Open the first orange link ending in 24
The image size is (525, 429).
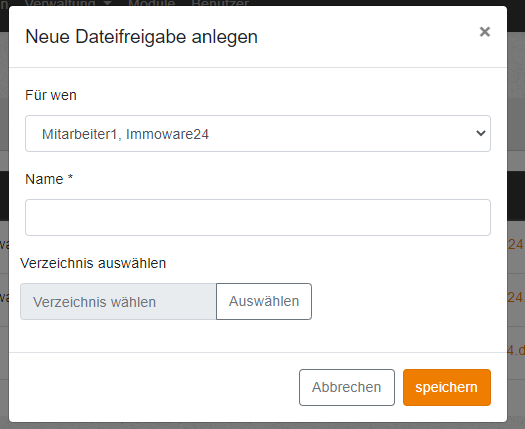(x=516, y=245)
